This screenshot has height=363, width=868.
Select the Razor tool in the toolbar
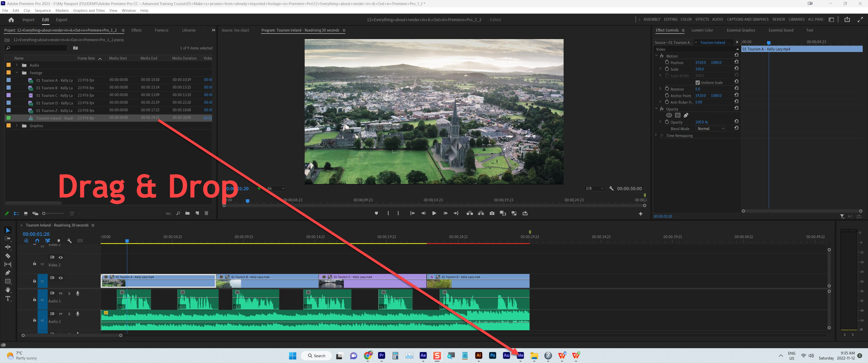click(x=8, y=256)
